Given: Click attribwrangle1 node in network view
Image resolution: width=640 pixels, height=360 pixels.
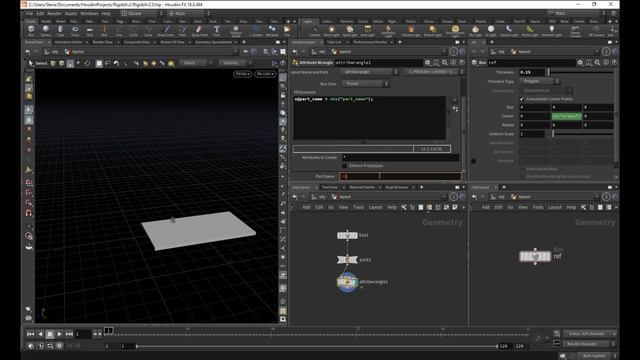Looking at the screenshot, I should (347, 282).
